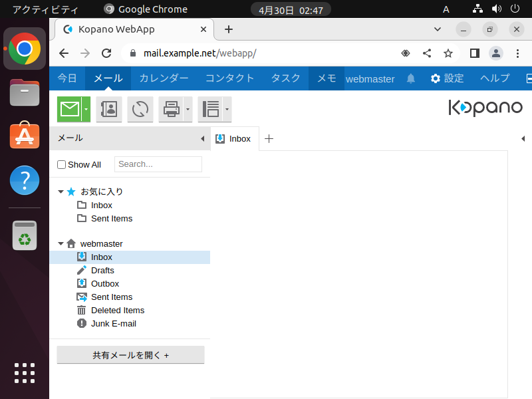532x399 pixels.
Task: Close the Kopano WebApp tab
Action: 203,29
